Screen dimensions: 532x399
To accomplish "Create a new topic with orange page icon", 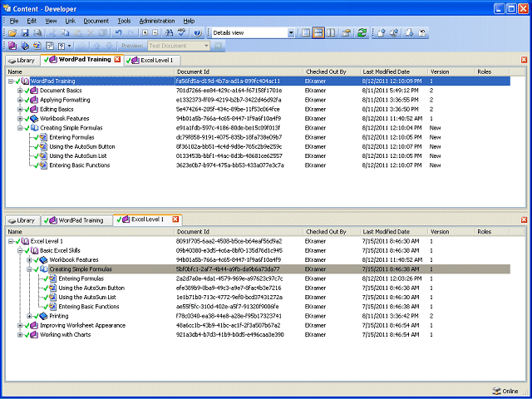I will click(37, 46).
